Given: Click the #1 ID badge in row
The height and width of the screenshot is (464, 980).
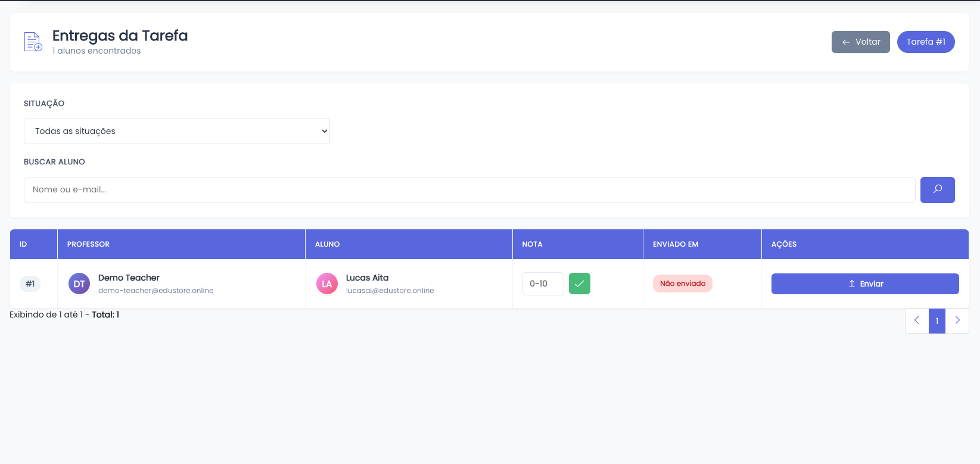Looking at the screenshot, I should pyautogui.click(x=30, y=284).
